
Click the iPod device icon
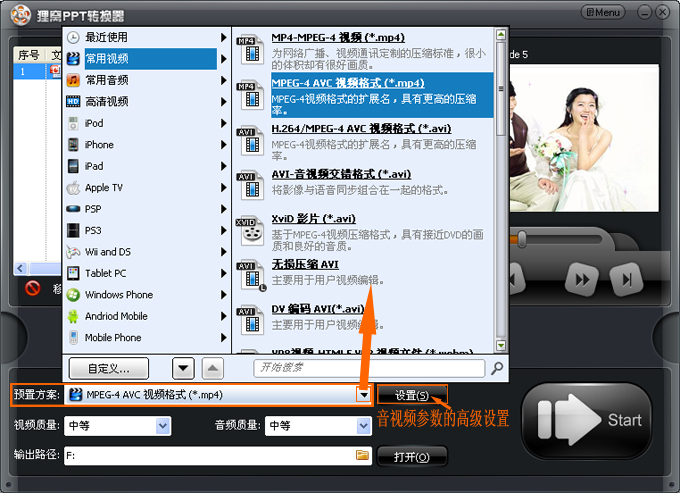pyautogui.click(x=73, y=123)
